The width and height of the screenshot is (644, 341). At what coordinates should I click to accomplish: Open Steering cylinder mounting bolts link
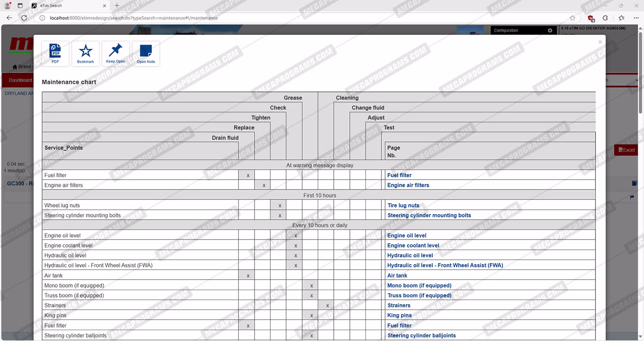pos(429,216)
